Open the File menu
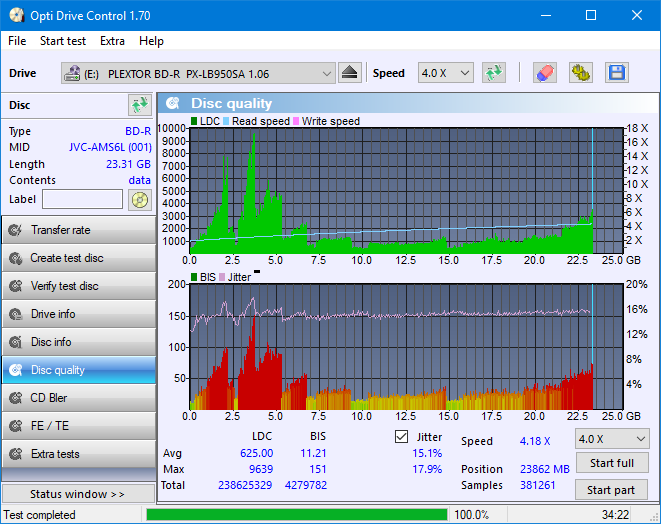This screenshot has height=524, width=661. coord(17,41)
